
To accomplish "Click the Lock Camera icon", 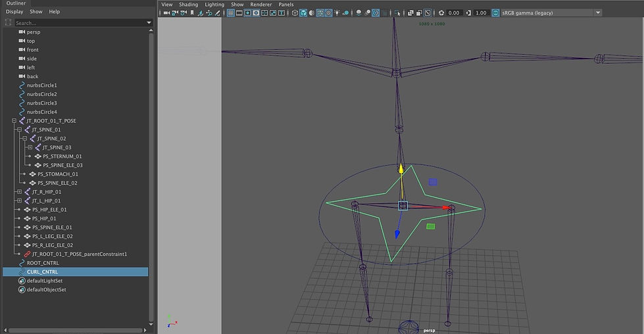I will coord(175,12).
